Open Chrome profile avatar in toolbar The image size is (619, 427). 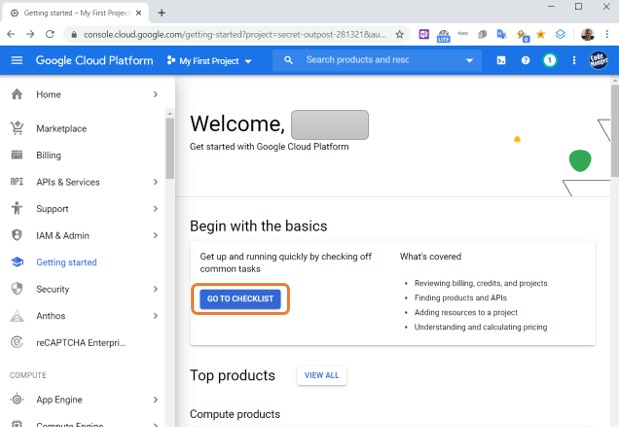587,34
